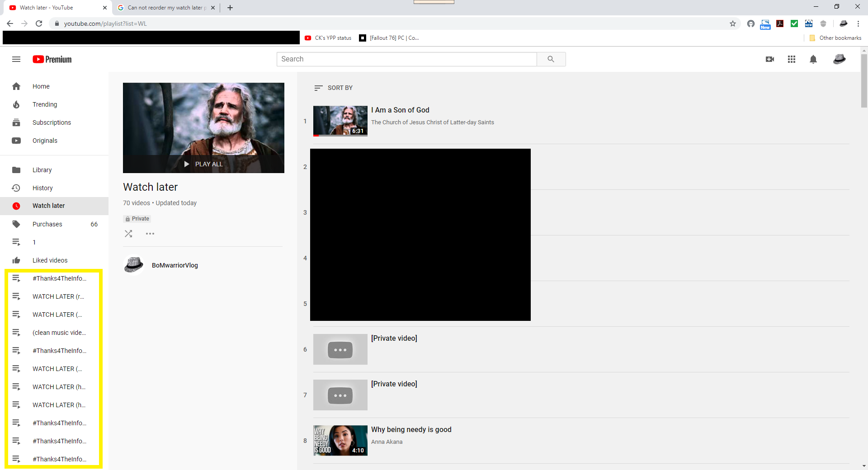Click the Why being needy is good title
Image resolution: width=868 pixels, height=470 pixels.
coord(411,429)
